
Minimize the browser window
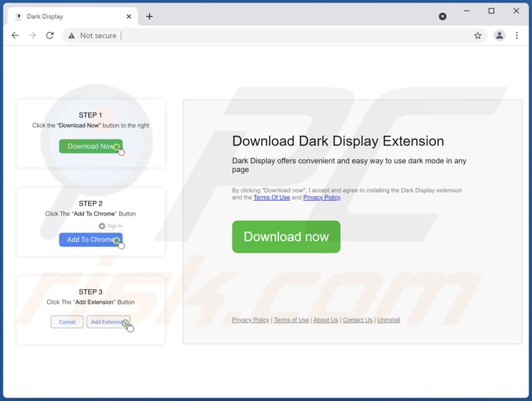467,11
